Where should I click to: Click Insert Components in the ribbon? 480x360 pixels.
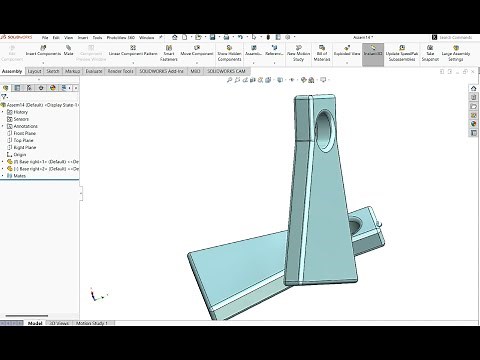click(x=43, y=51)
